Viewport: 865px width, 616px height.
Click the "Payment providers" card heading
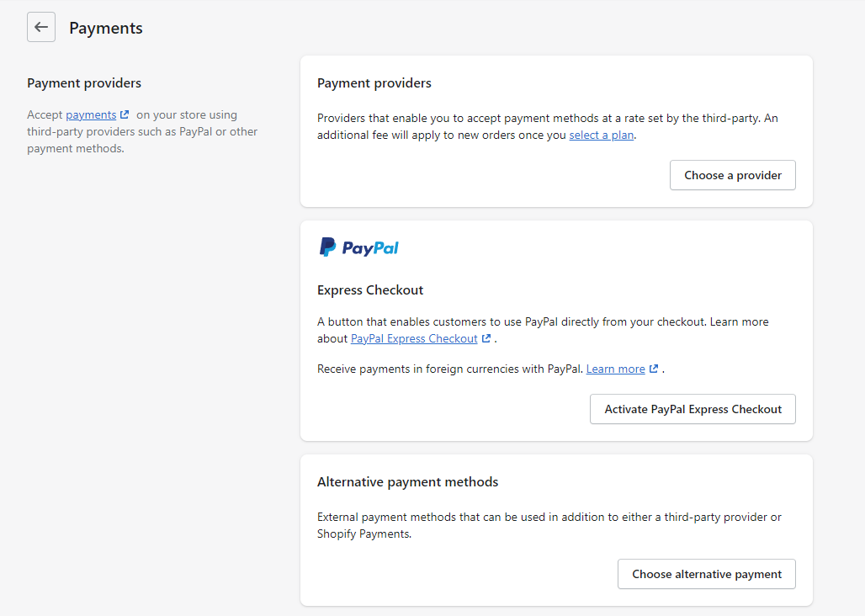(x=374, y=82)
